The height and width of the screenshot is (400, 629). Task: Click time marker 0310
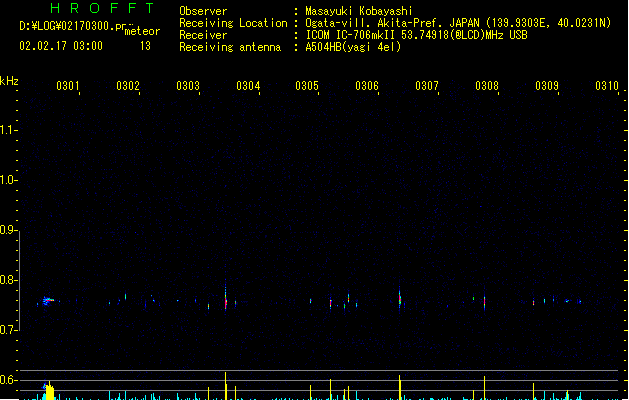pyautogui.click(x=607, y=86)
